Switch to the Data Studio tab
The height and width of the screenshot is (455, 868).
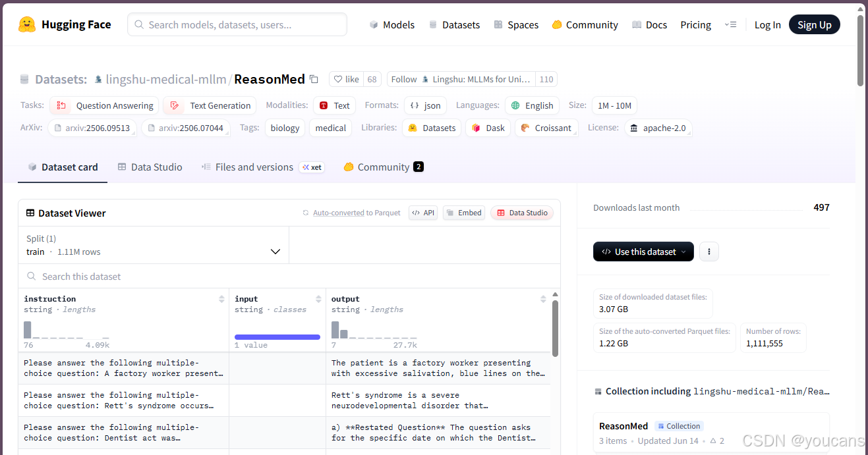click(150, 167)
